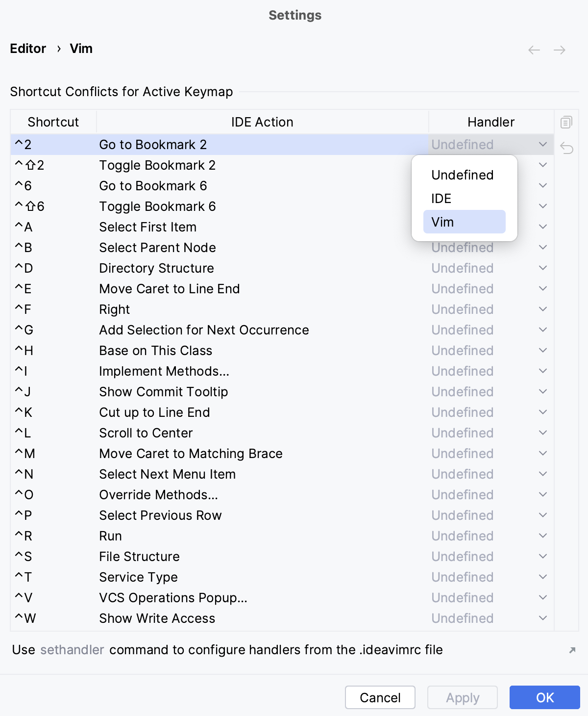Image resolution: width=588 pixels, height=716 pixels.
Task: Copy the shortcut conflicts table
Action: click(566, 122)
